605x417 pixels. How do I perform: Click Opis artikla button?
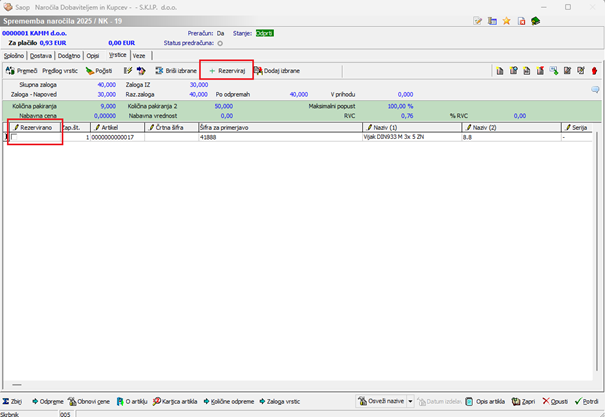tap(485, 402)
